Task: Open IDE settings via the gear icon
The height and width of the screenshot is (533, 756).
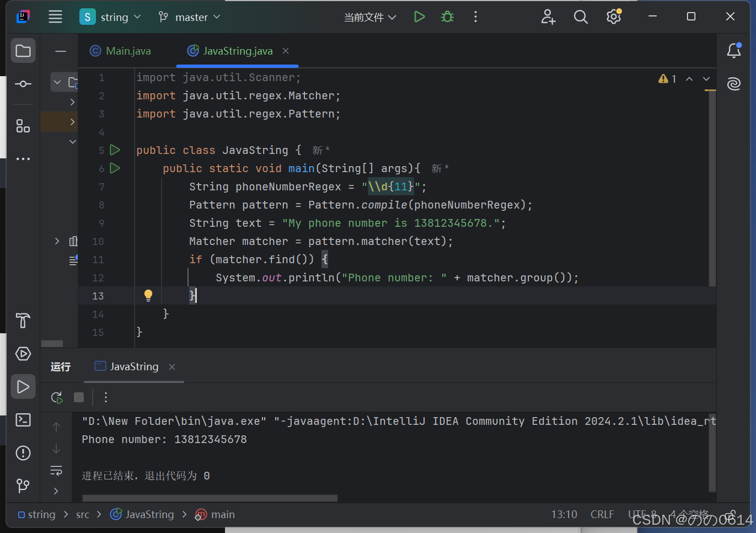Action: (x=613, y=17)
